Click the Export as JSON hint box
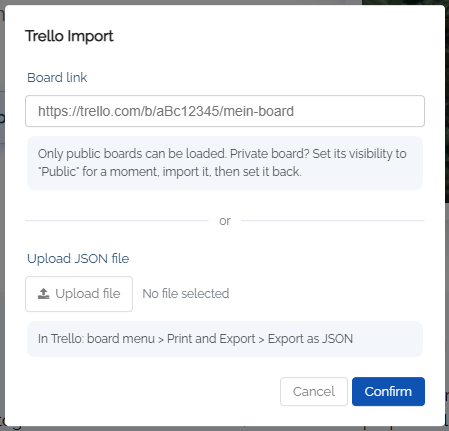The width and height of the screenshot is (449, 431). [225, 339]
